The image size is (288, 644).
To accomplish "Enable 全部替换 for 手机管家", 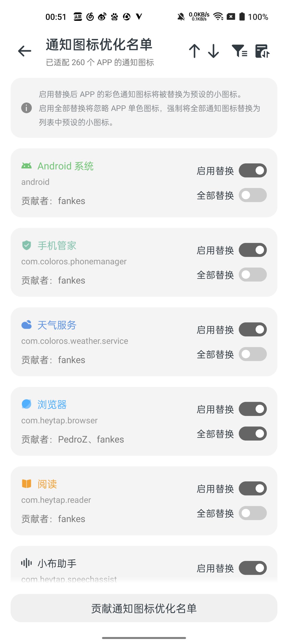I will (x=253, y=275).
